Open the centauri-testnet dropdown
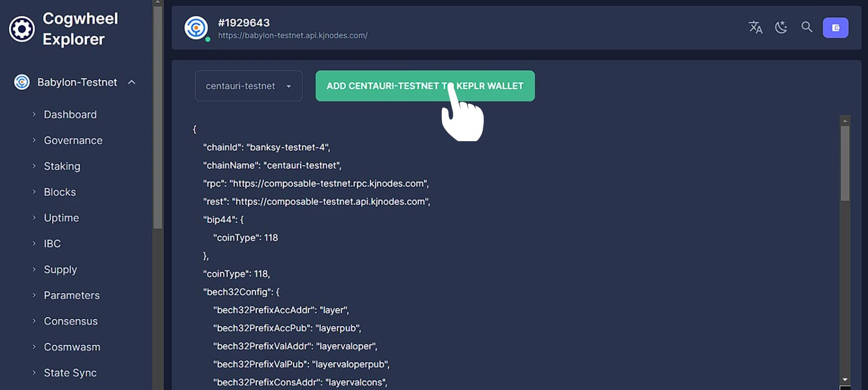868x390 pixels. [x=249, y=86]
